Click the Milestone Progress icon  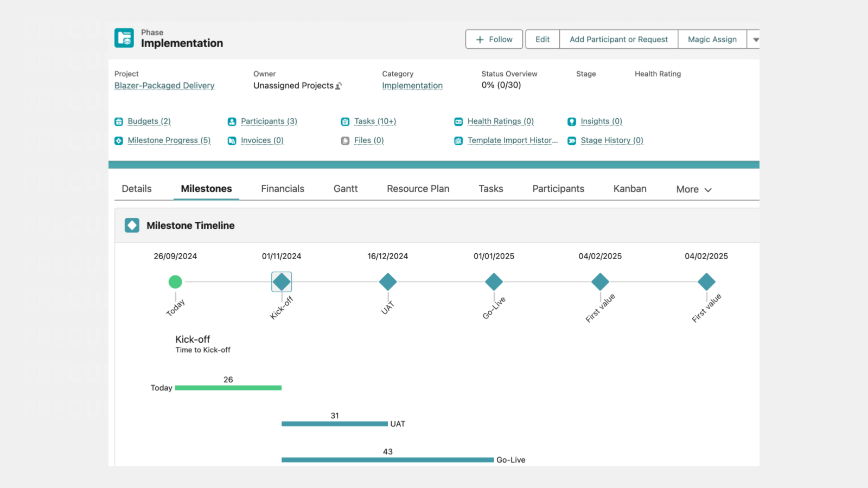click(x=119, y=140)
